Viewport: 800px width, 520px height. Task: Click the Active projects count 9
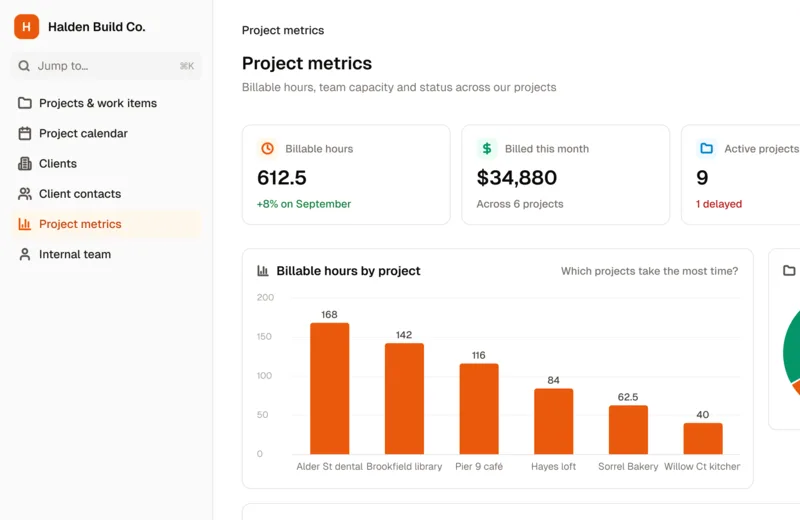(x=702, y=178)
